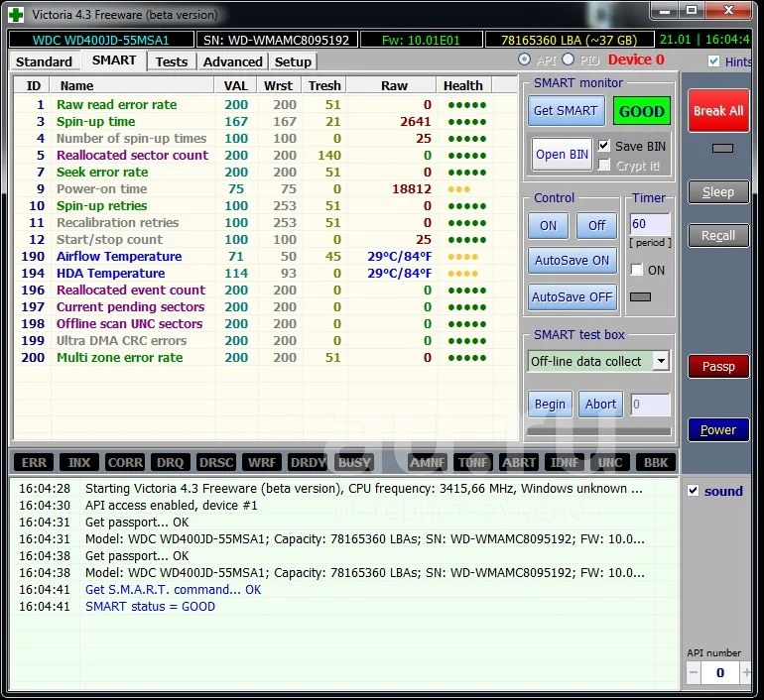Screen dimensions: 764x700
Task: Enable the Timer ON checkbox
Action: coord(637,270)
